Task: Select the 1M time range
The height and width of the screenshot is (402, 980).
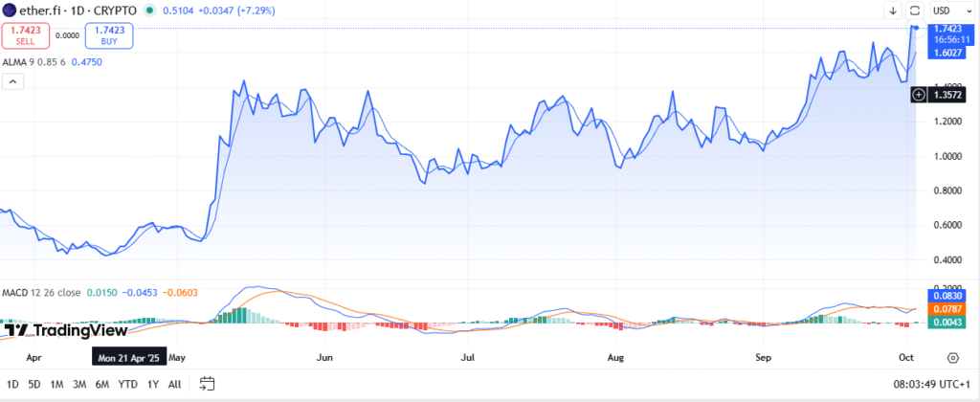Action: click(x=56, y=385)
